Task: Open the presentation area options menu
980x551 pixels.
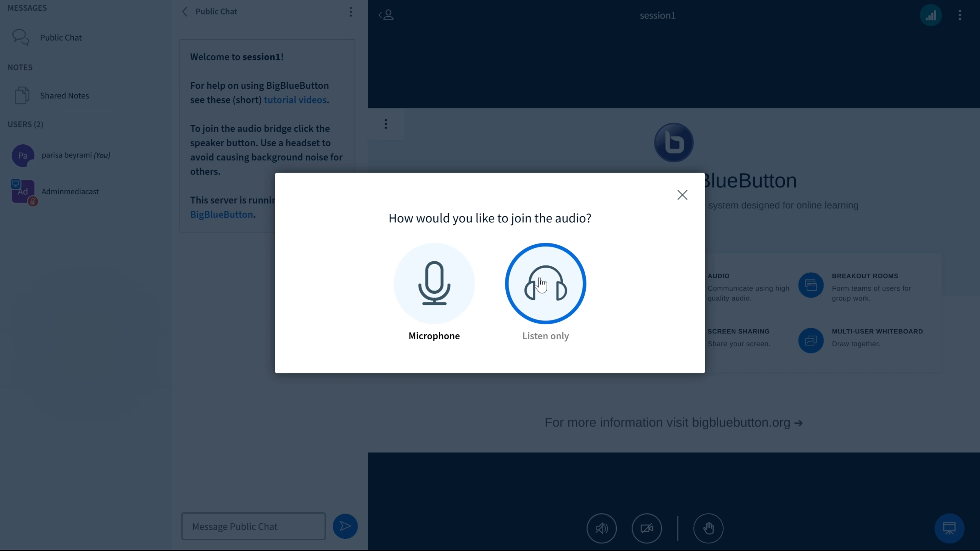Action: pos(386,124)
